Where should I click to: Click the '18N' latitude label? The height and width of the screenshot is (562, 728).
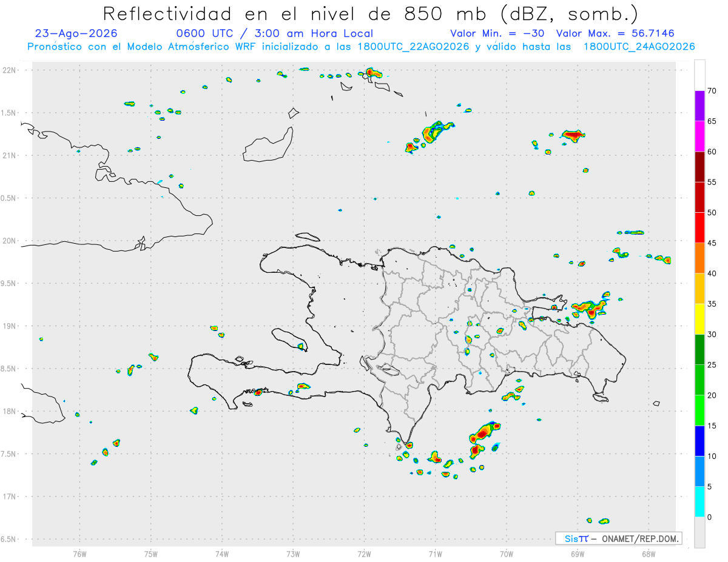[x=9, y=411]
